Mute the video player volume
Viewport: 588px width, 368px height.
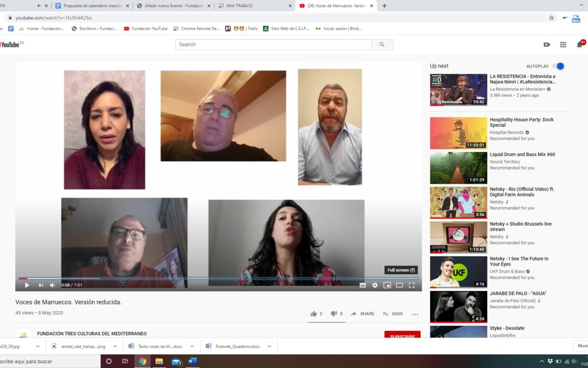(52, 285)
